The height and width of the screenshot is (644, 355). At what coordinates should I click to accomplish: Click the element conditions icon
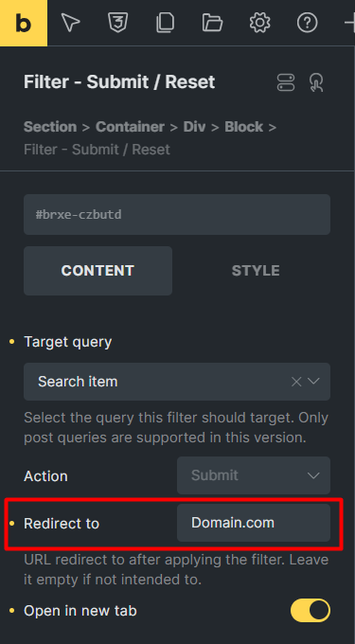click(286, 82)
